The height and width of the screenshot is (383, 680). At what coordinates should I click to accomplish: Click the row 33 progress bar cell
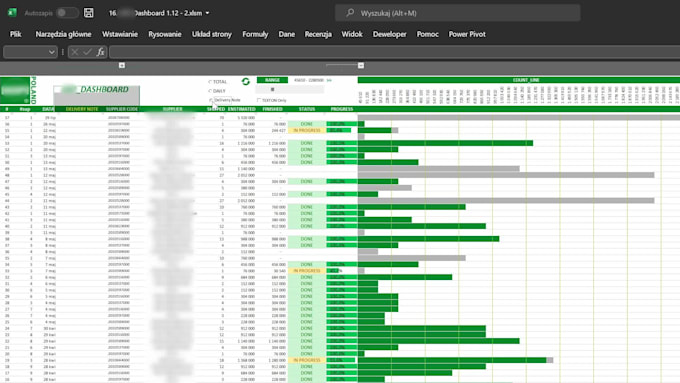(342, 271)
